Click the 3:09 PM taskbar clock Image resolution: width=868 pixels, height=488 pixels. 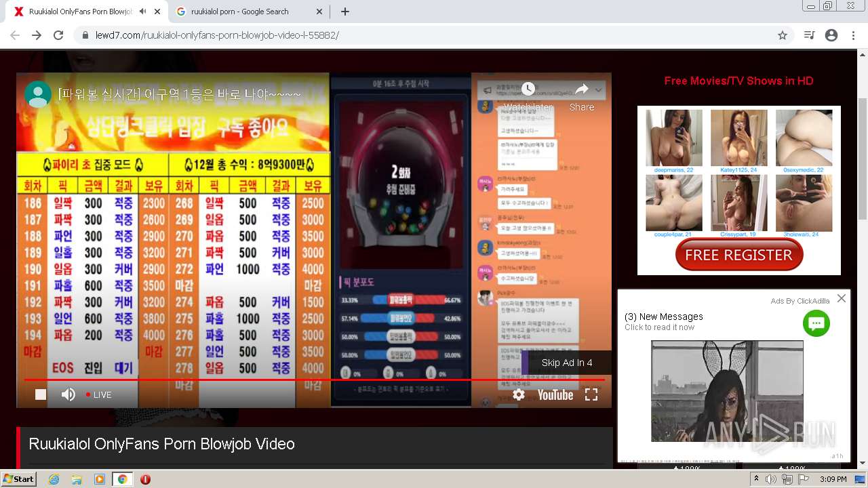pyautogui.click(x=833, y=479)
